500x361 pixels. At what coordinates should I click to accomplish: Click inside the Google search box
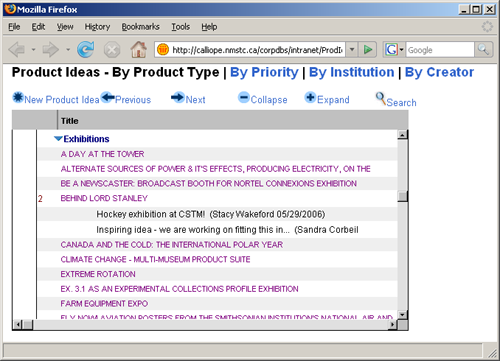point(440,50)
